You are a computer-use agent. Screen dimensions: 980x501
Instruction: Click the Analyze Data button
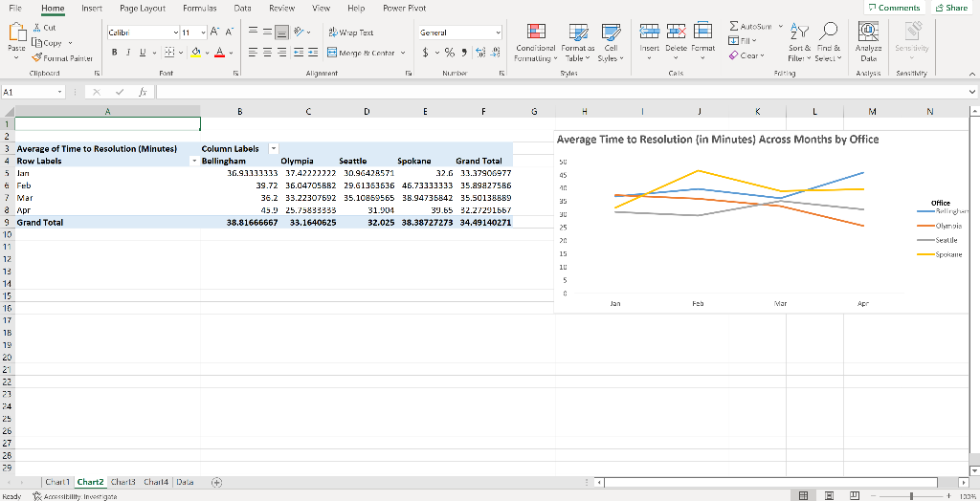(868, 42)
